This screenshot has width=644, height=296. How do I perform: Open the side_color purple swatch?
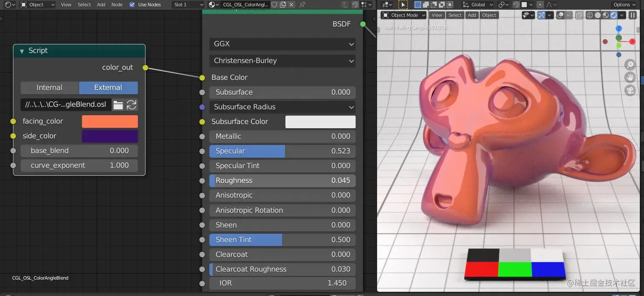pyautogui.click(x=110, y=136)
